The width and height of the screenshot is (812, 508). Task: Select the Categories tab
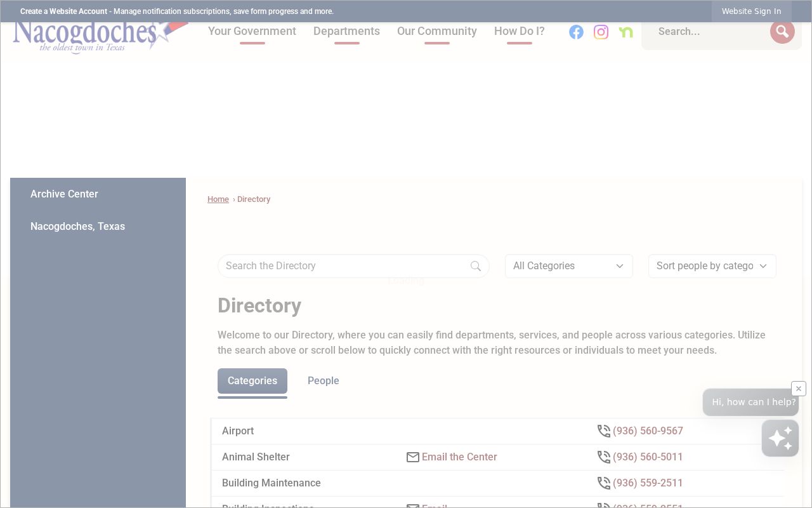tap(252, 381)
